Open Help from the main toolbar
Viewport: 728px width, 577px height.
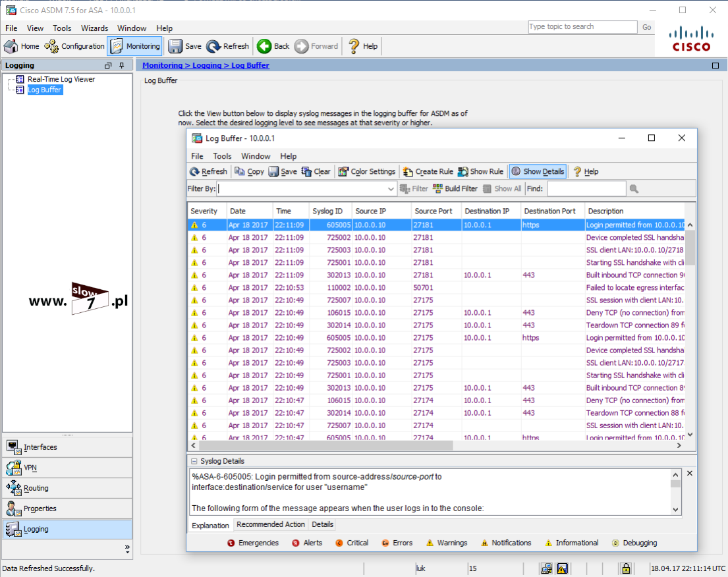(x=363, y=46)
